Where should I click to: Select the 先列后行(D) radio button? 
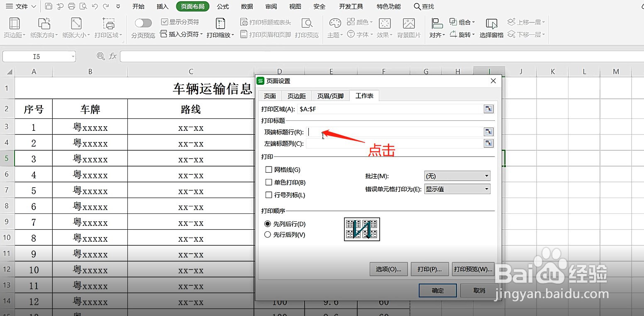click(x=268, y=224)
